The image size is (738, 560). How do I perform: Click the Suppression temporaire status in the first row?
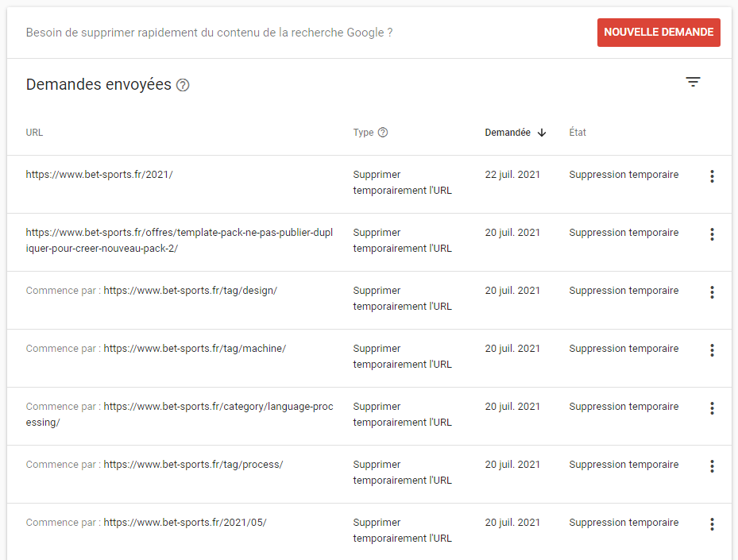point(623,174)
